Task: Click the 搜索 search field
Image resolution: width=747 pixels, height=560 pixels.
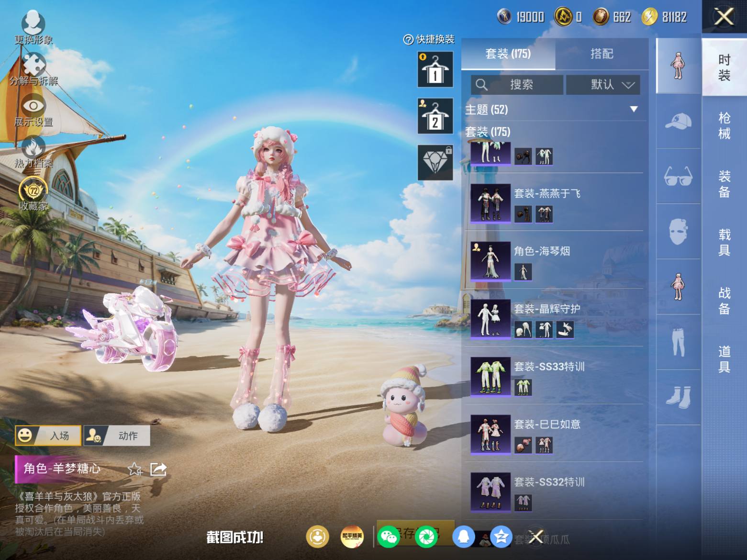Action: [x=517, y=85]
